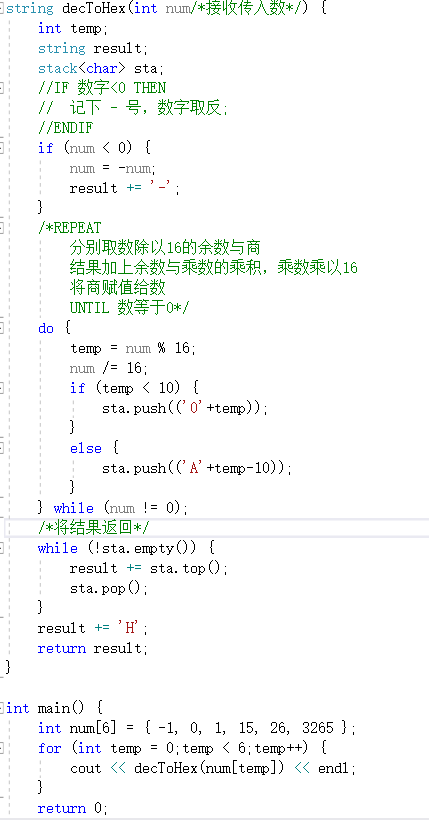Click the num = -num statement

(112, 168)
